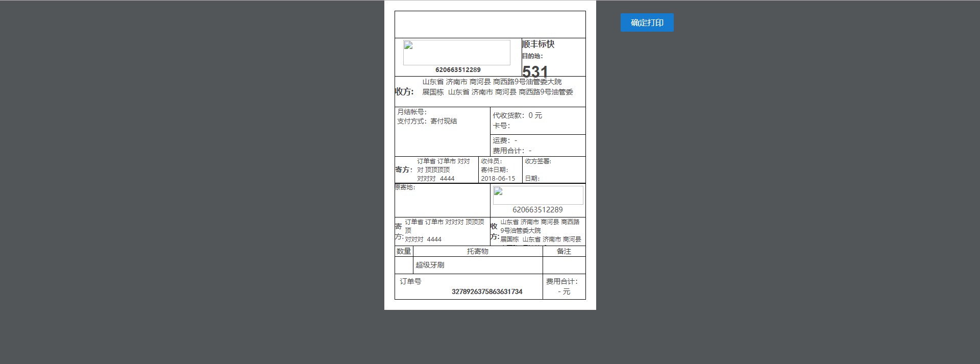Click the 月结帐号 label
The width and height of the screenshot is (980, 364).
[x=412, y=112]
